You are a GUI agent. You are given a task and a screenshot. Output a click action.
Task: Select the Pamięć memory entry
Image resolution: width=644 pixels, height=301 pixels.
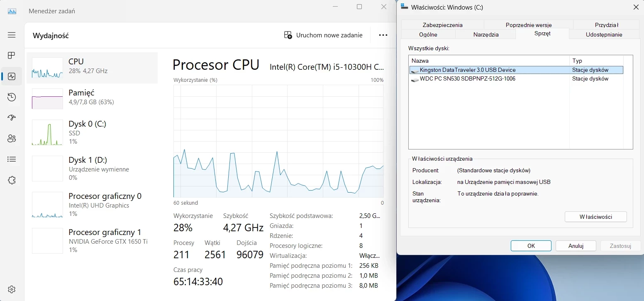coord(92,99)
